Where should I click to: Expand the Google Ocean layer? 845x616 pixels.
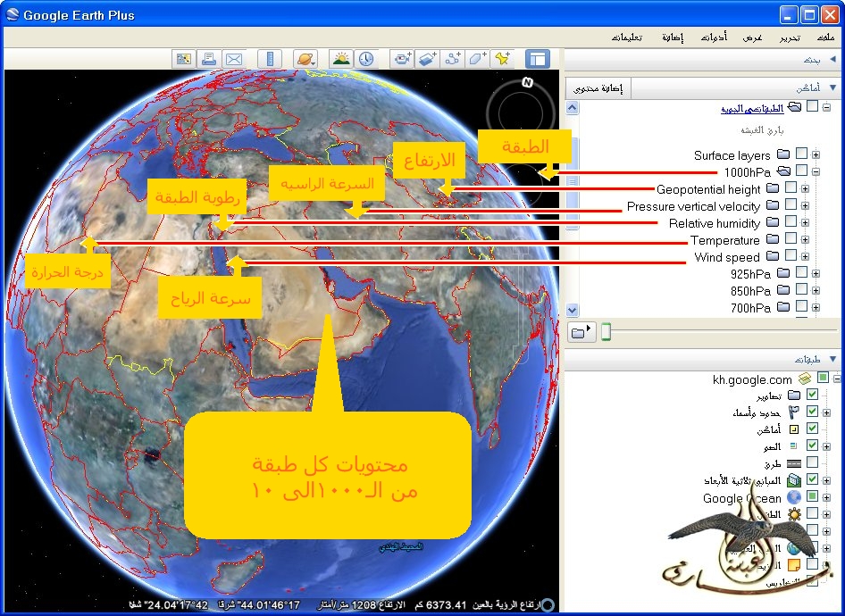[x=826, y=497]
